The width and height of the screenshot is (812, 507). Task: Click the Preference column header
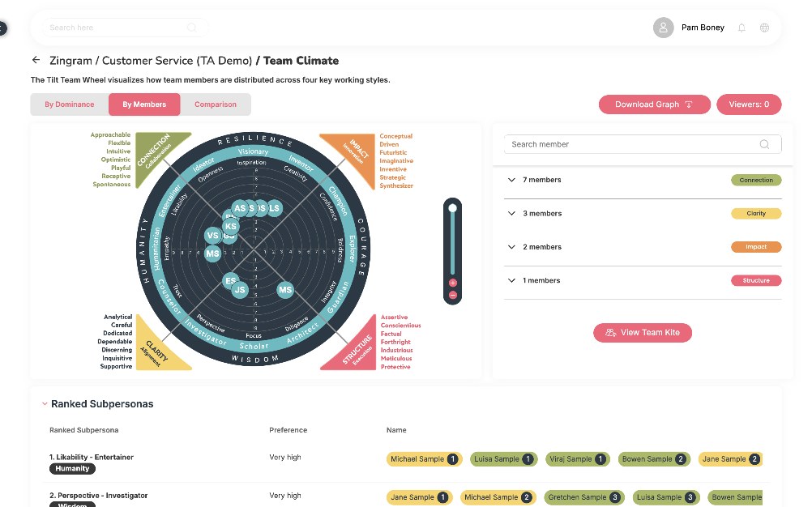(x=288, y=430)
